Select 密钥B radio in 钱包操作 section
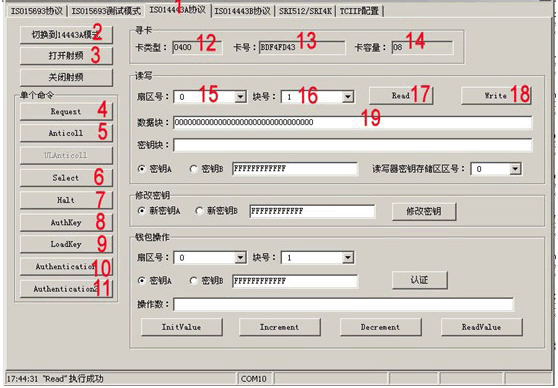Image resolution: width=558 pixels, height=388 pixels. [x=194, y=281]
